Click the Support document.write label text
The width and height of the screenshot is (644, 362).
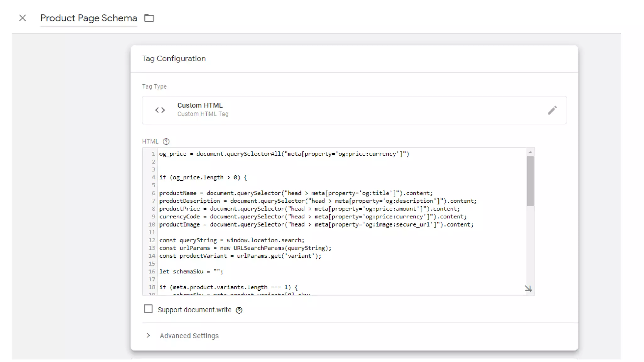pos(194,310)
